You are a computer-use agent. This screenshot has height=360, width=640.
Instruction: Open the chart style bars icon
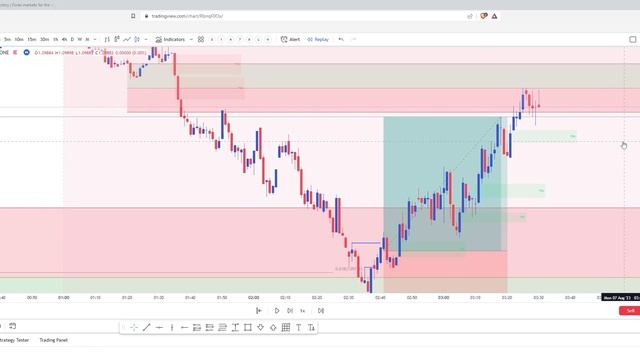click(107, 40)
